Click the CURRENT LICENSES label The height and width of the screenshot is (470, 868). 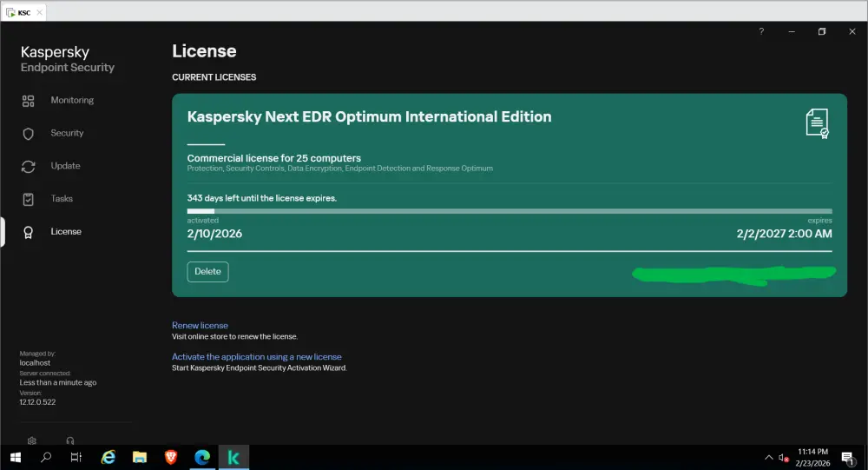(x=214, y=77)
